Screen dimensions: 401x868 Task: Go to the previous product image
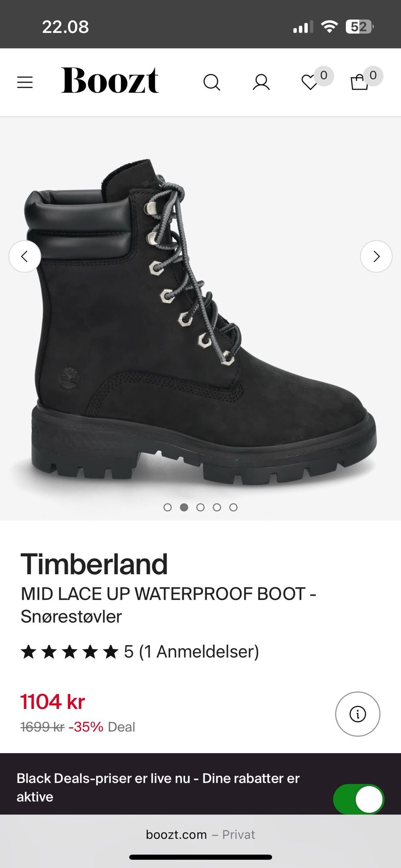[x=25, y=256]
